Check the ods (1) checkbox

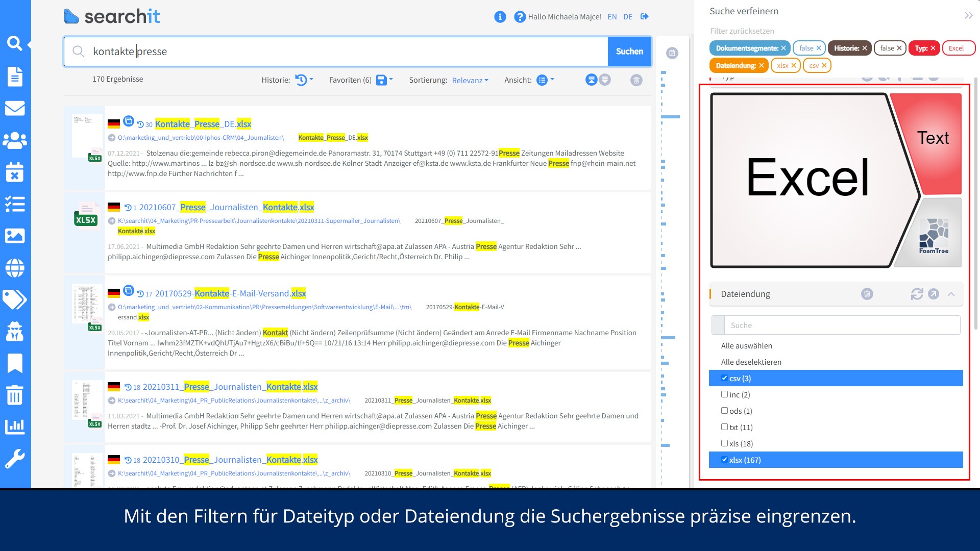[x=724, y=411]
